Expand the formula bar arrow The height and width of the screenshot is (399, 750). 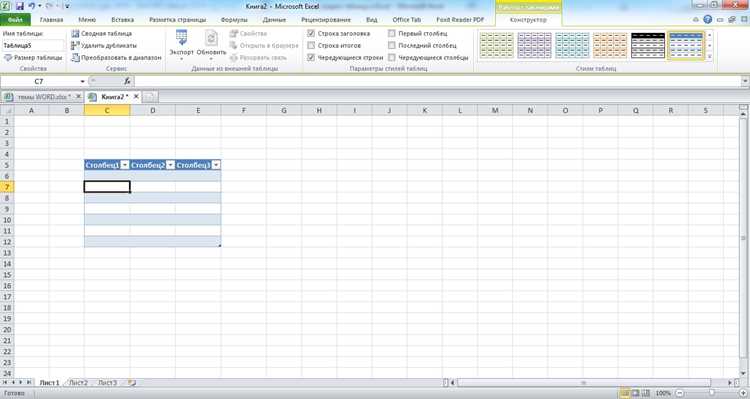coord(745,81)
